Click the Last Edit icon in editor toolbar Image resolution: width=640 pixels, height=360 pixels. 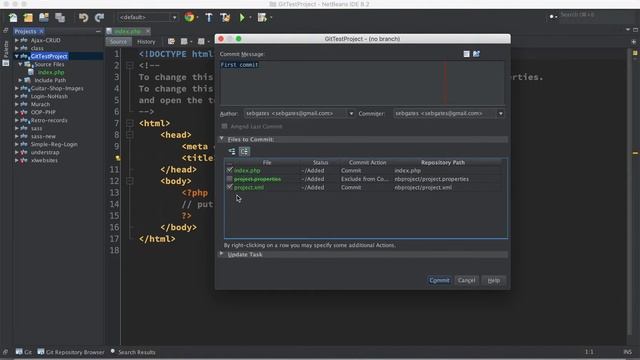(171, 42)
